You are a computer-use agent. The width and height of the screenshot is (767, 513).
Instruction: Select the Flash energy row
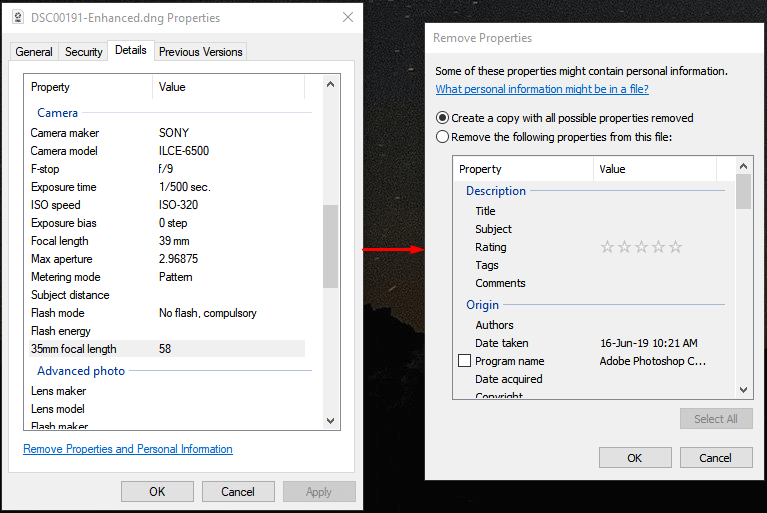pos(167,331)
